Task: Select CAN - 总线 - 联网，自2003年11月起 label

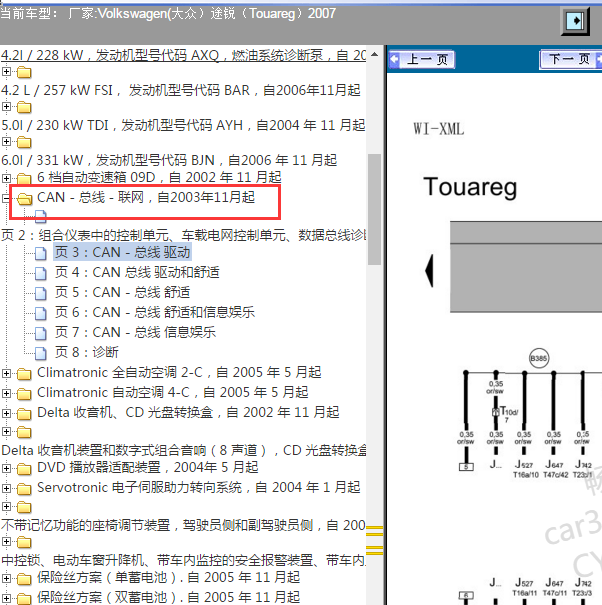Action: click(x=146, y=197)
